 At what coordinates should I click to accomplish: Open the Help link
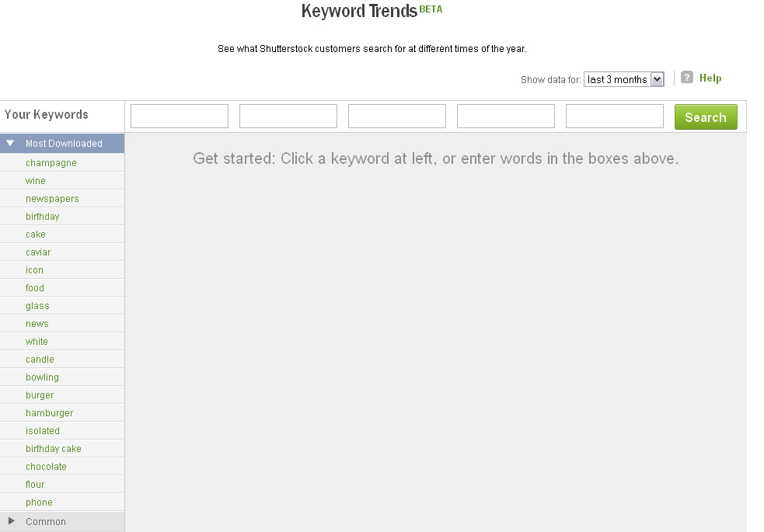pyautogui.click(x=710, y=78)
